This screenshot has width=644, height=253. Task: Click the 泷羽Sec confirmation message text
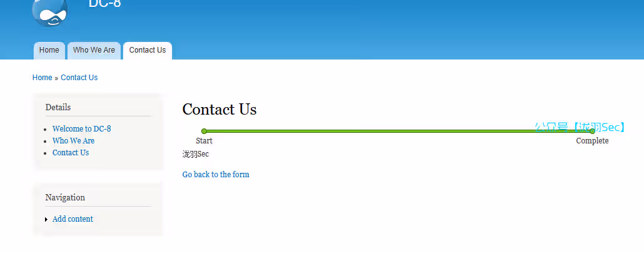[196, 154]
